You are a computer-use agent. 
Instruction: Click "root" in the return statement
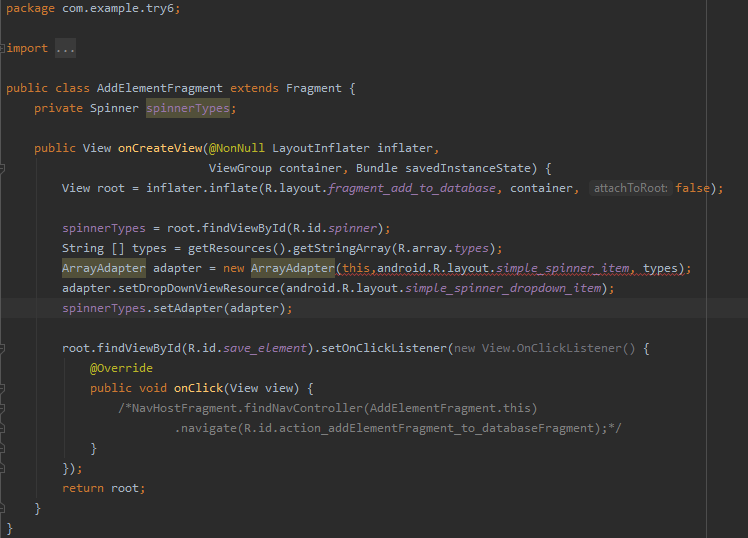125,489
